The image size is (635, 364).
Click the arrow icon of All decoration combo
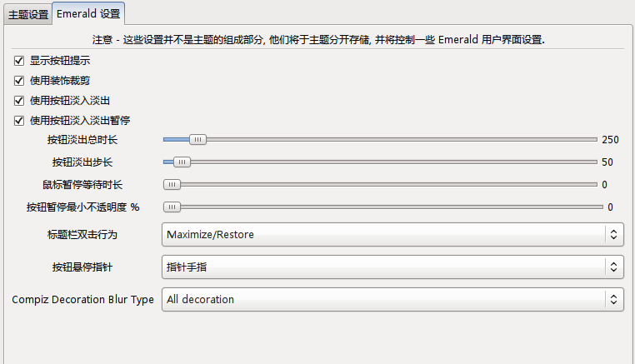613,299
